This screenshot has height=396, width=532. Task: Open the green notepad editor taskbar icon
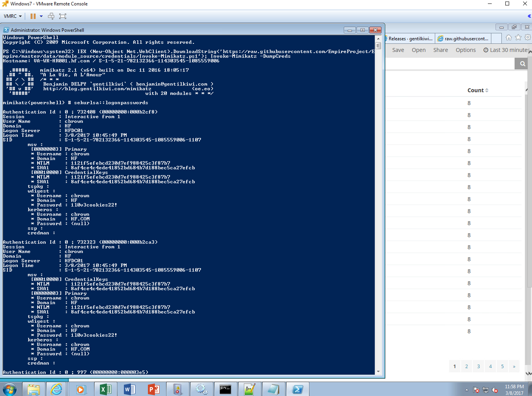(x=249, y=389)
